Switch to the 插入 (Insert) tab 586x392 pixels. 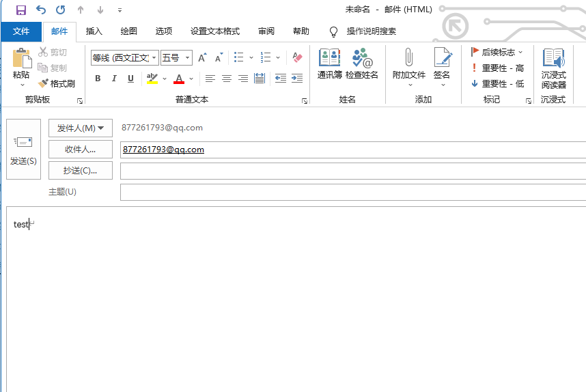tap(94, 31)
